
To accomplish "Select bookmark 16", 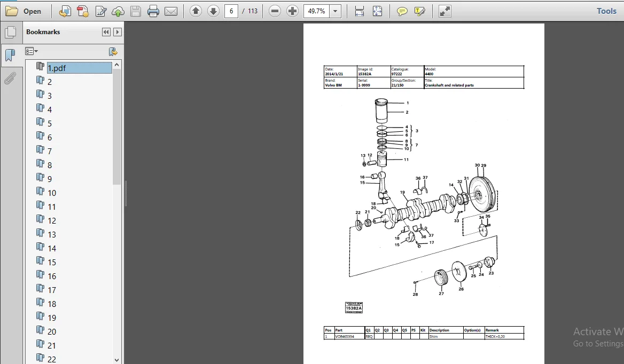I will 52,276.
